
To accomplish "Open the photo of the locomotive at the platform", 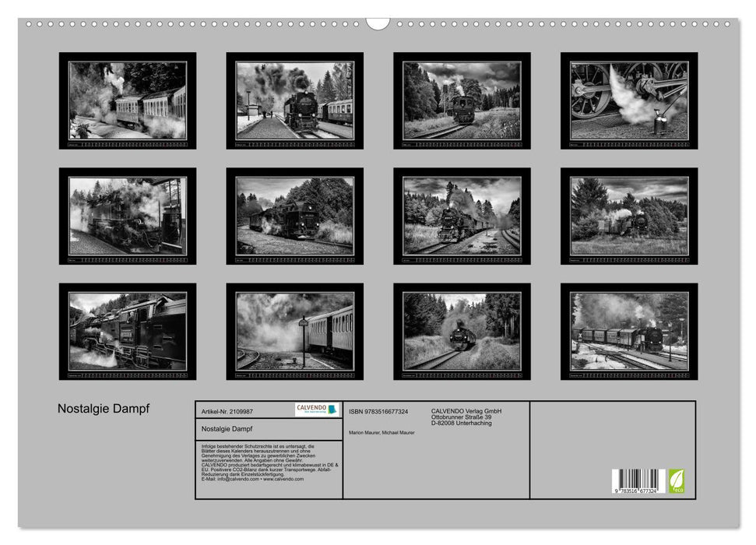I will pyautogui.click(x=294, y=100).
